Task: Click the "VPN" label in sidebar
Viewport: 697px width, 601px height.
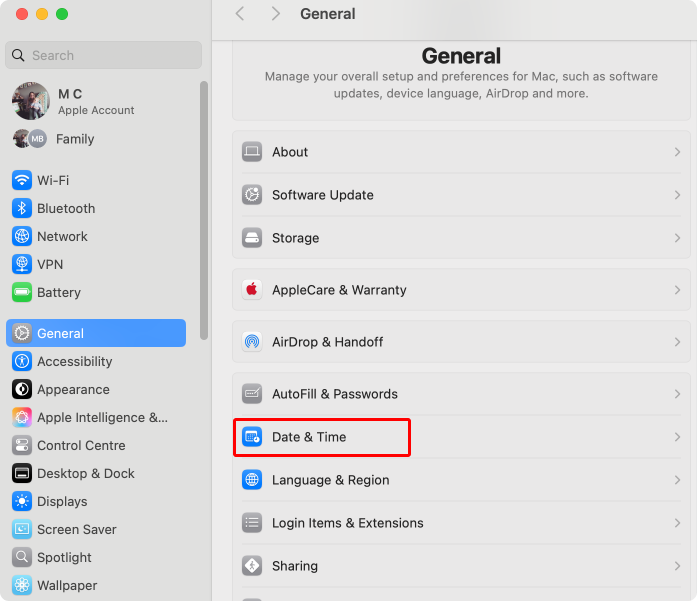Action: pos(50,264)
